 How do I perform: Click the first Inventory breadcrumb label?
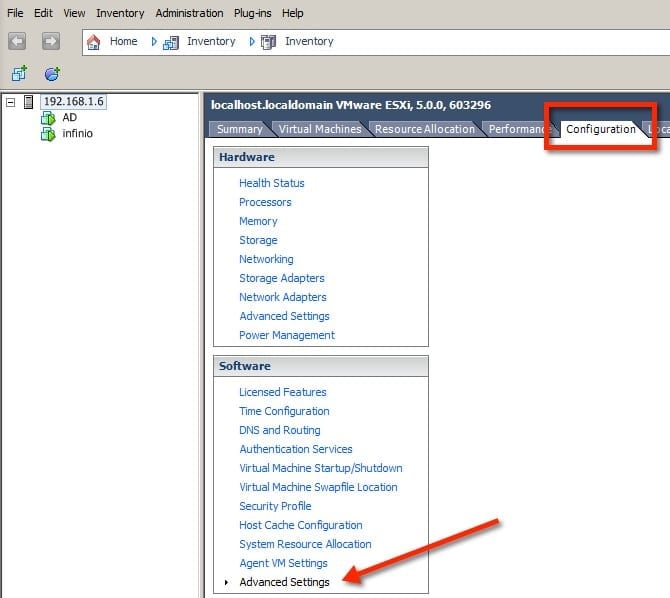[x=211, y=41]
